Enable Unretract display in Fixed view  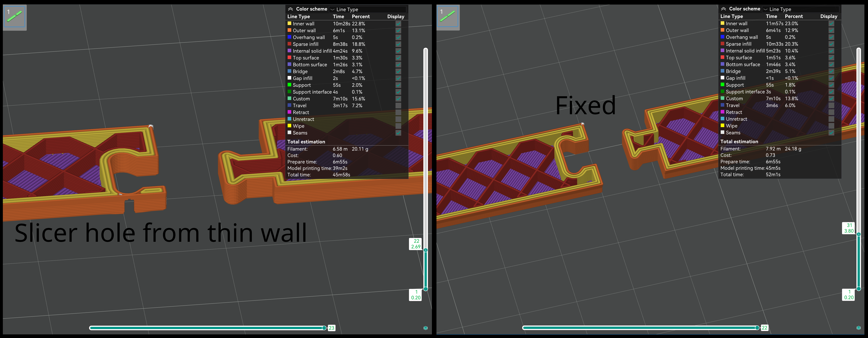click(x=831, y=119)
